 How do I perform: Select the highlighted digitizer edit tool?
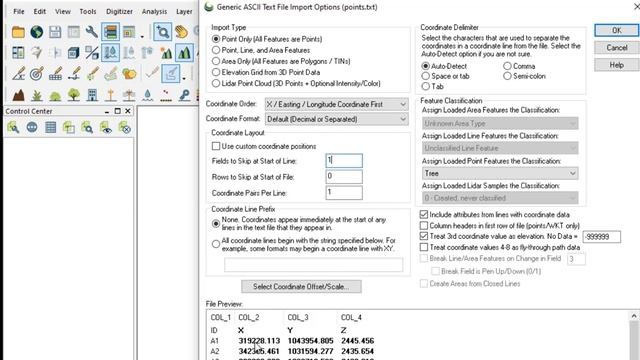tap(171, 74)
